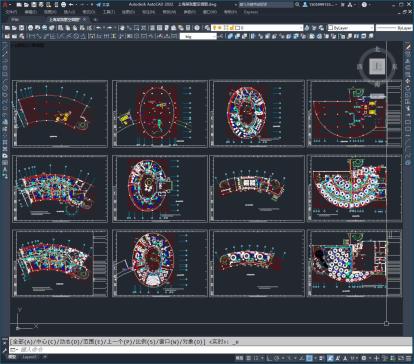The image size is (414, 364).
Task: Open the Properties palette icon
Action: tap(152, 28)
